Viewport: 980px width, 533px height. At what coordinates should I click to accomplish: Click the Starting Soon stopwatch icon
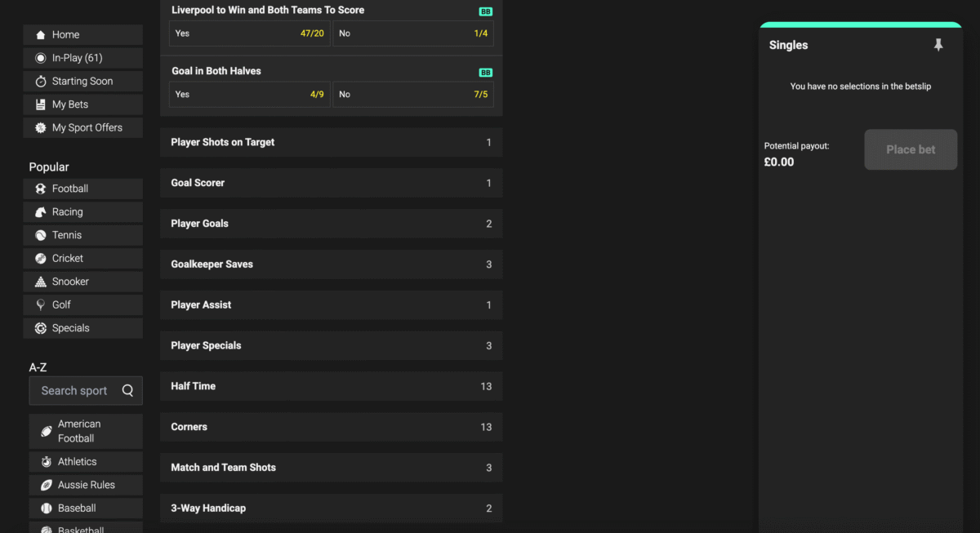pos(41,82)
